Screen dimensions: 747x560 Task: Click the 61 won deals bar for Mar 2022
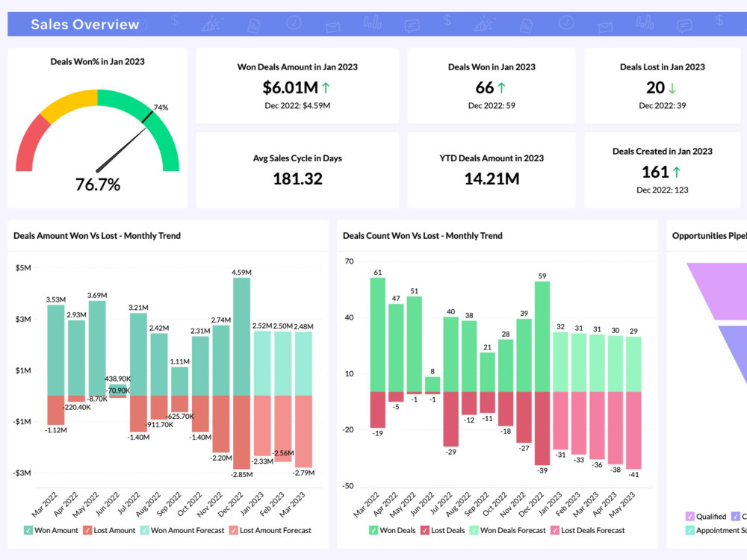click(378, 335)
